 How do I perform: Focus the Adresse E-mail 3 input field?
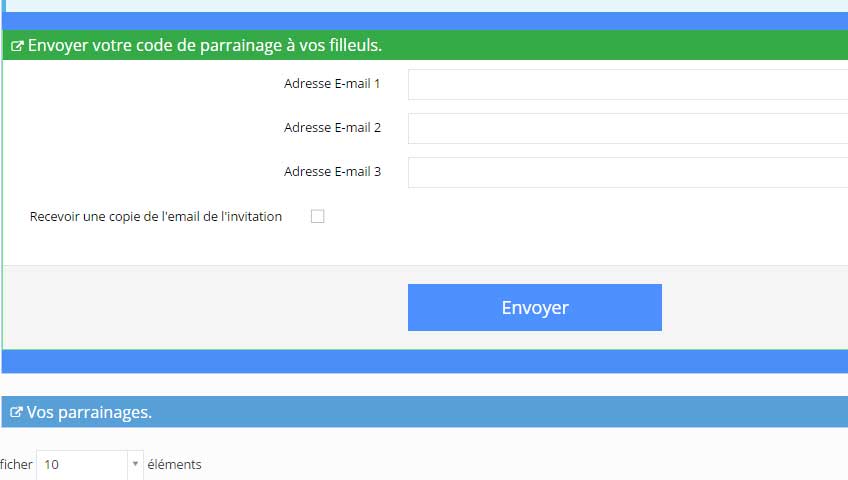pyautogui.click(x=628, y=172)
